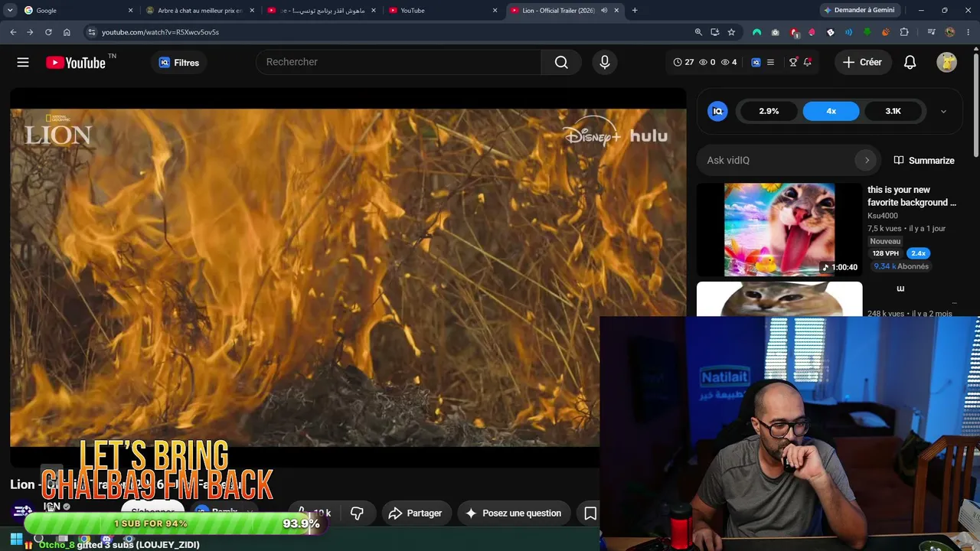This screenshot has width=980, height=551.
Task: Open the YouTube guide hamburger menu
Action: (23, 62)
